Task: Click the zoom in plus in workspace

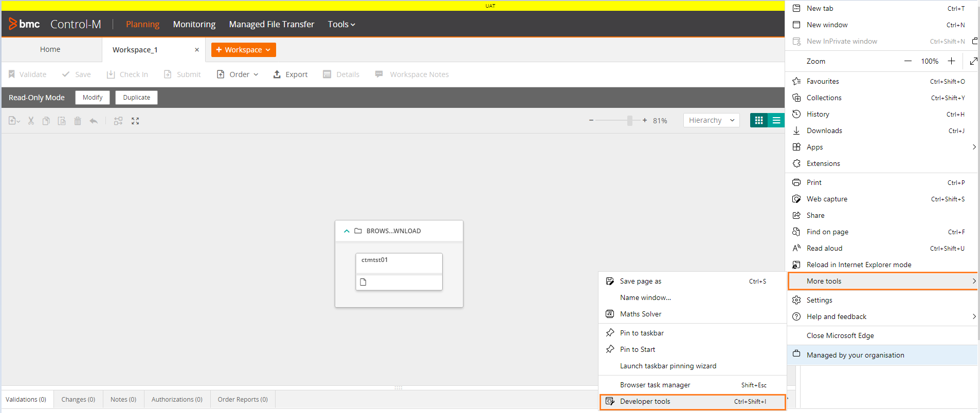Action: pyautogui.click(x=645, y=120)
